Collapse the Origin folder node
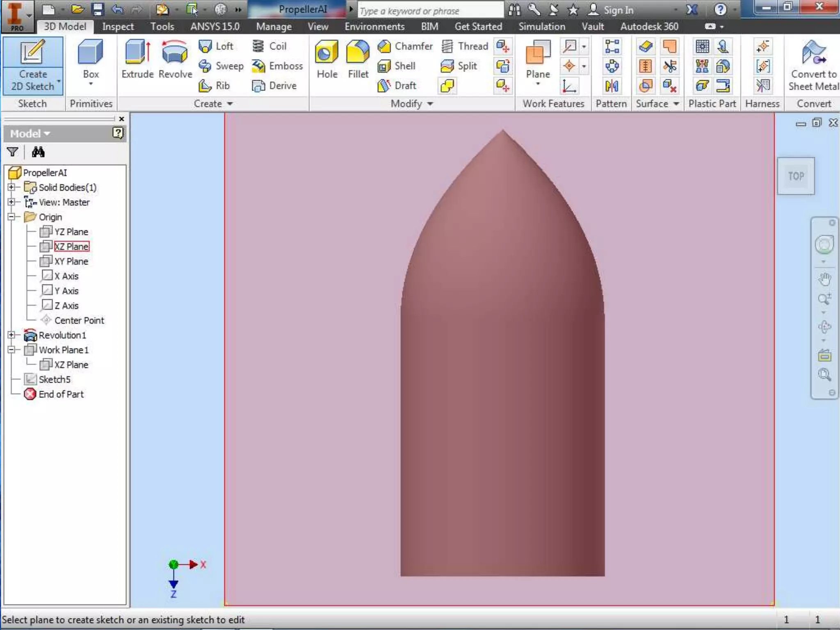840x630 pixels. [x=11, y=217]
